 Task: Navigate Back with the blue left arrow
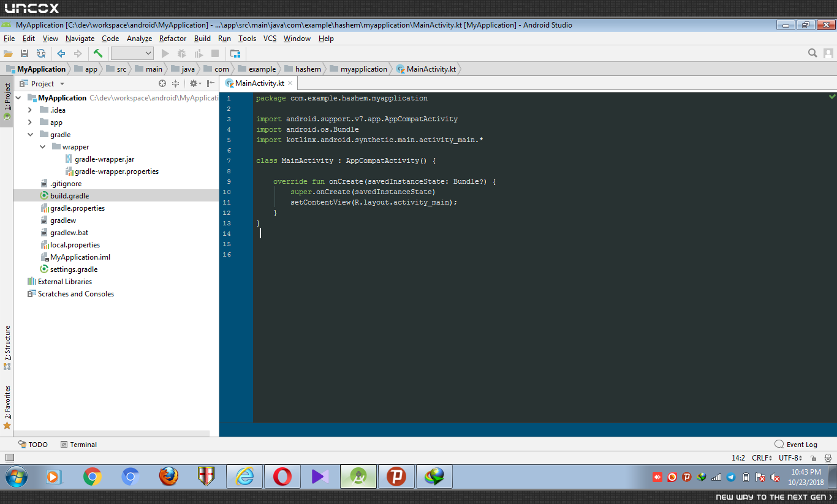(61, 54)
